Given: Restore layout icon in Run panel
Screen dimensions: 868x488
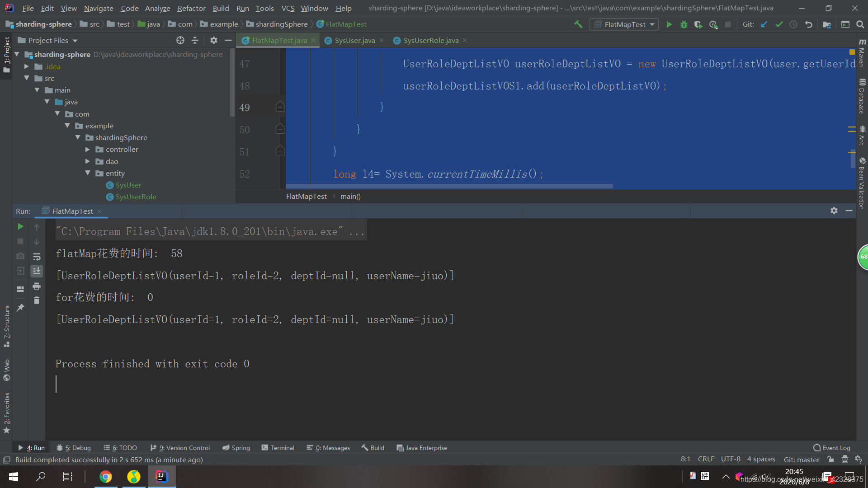Looking at the screenshot, I should click(20, 289).
